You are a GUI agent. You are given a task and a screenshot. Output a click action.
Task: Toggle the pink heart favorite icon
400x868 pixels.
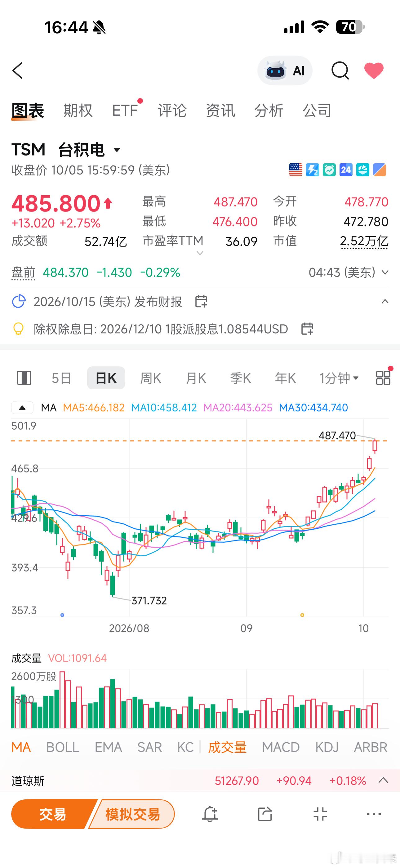coord(374,71)
